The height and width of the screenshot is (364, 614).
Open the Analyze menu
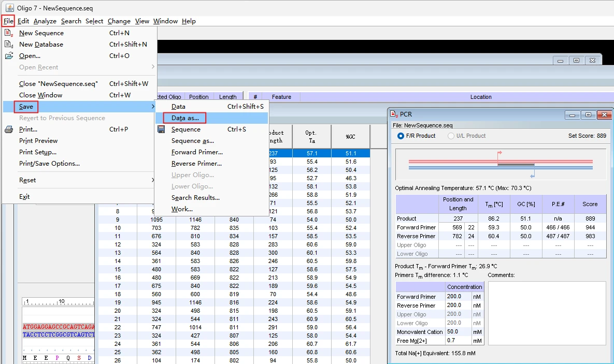(x=45, y=21)
